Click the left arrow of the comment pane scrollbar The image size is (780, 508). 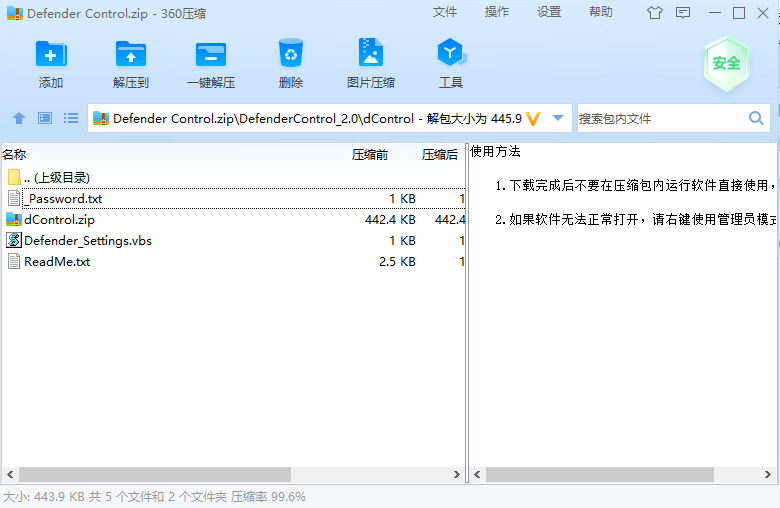point(477,474)
